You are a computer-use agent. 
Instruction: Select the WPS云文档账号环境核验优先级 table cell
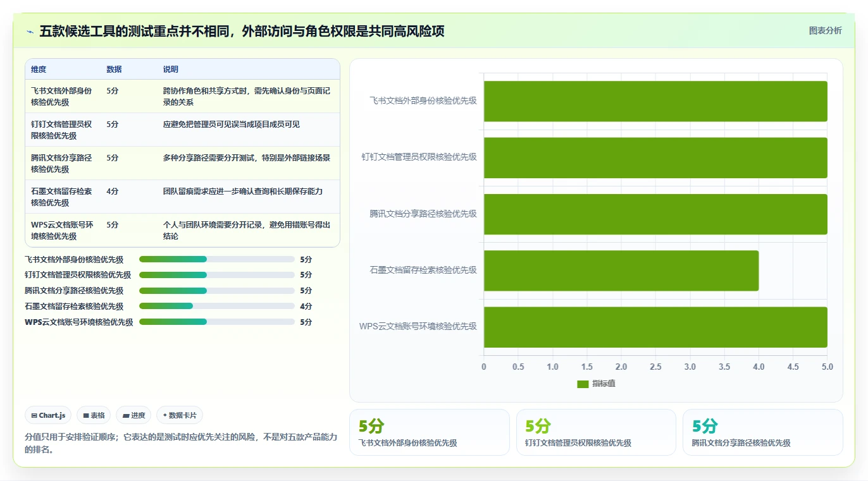coord(63,231)
